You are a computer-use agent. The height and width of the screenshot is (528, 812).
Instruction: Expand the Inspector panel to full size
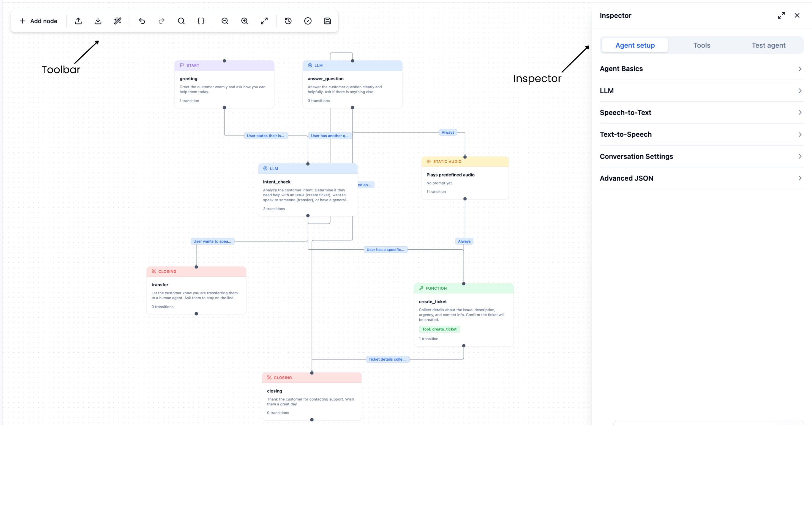tap(781, 15)
